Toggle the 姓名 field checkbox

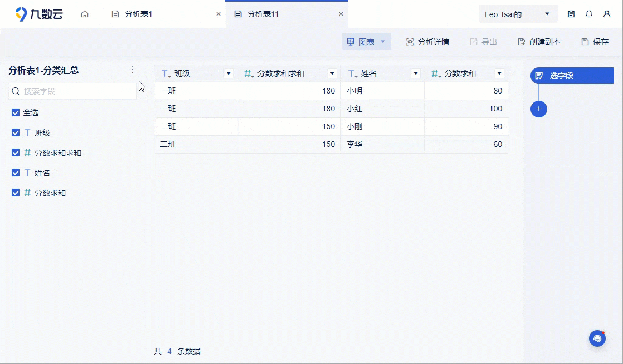pos(16,173)
